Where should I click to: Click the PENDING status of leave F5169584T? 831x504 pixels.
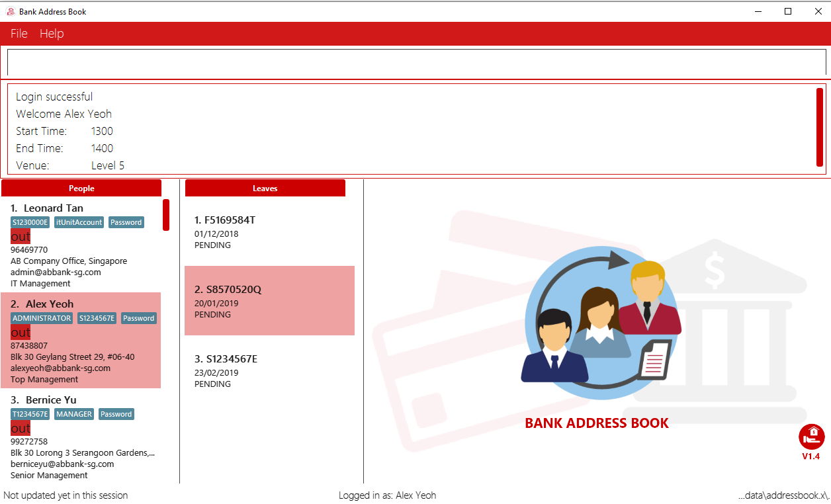tap(212, 245)
